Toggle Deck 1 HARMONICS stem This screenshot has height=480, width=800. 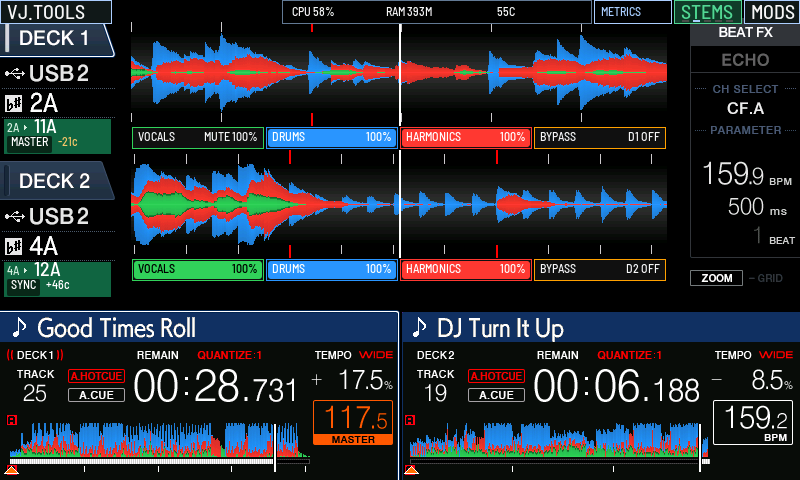click(466, 138)
